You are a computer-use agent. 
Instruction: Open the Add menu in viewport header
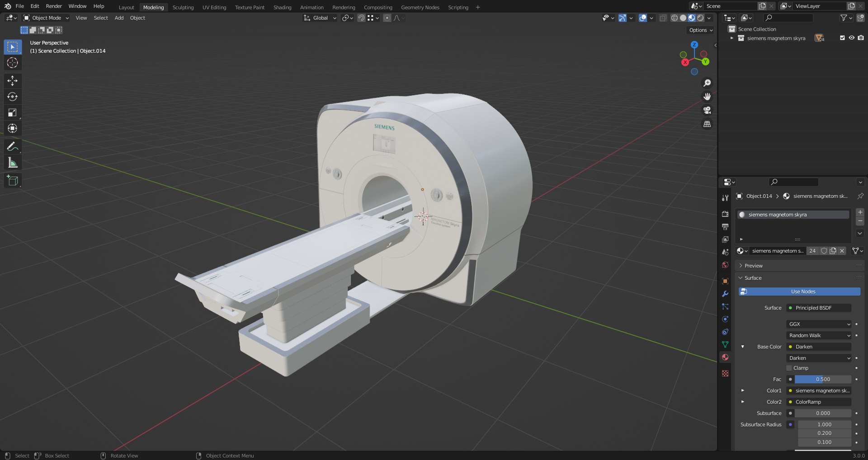click(119, 18)
